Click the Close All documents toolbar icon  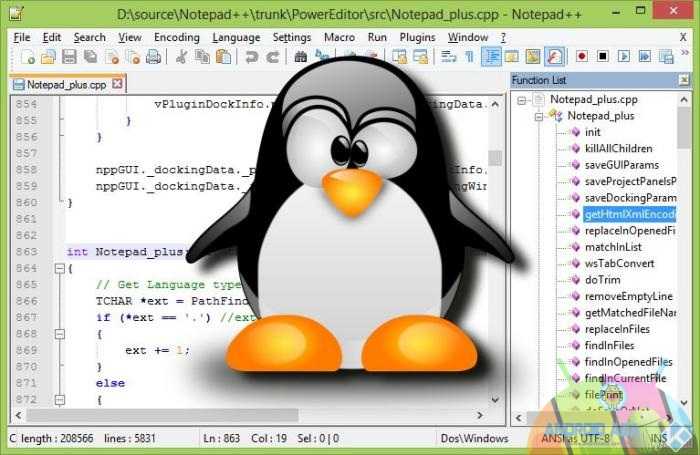point(133,57)
